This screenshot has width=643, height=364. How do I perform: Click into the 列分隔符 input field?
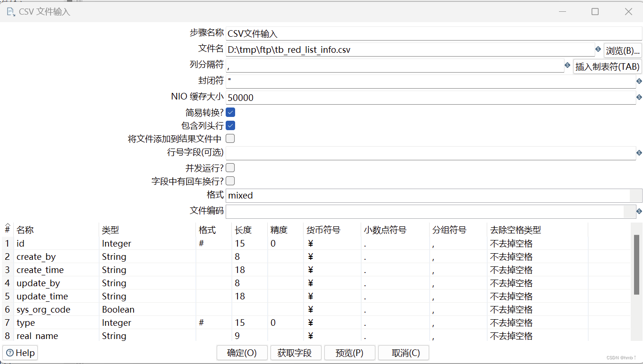tap(395, 66)
